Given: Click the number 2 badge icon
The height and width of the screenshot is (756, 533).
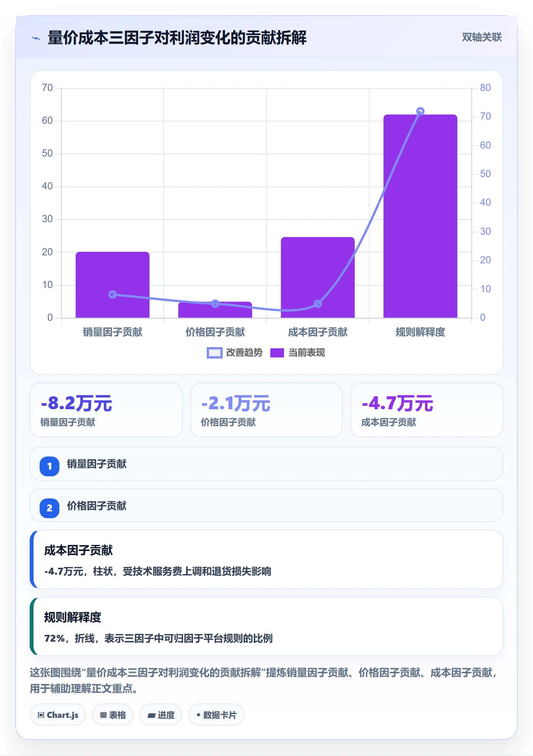Looking at the screenshot, I should click(x=49, y=508).
